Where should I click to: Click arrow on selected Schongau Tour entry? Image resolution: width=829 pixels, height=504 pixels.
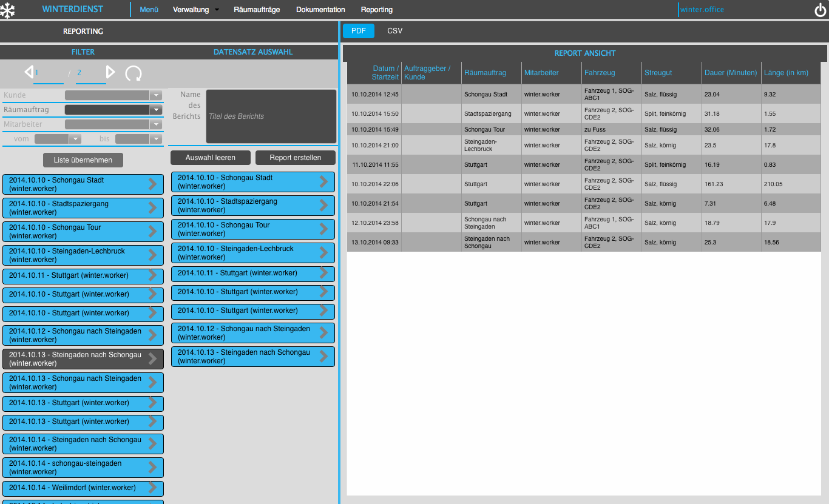coord(324,229)
